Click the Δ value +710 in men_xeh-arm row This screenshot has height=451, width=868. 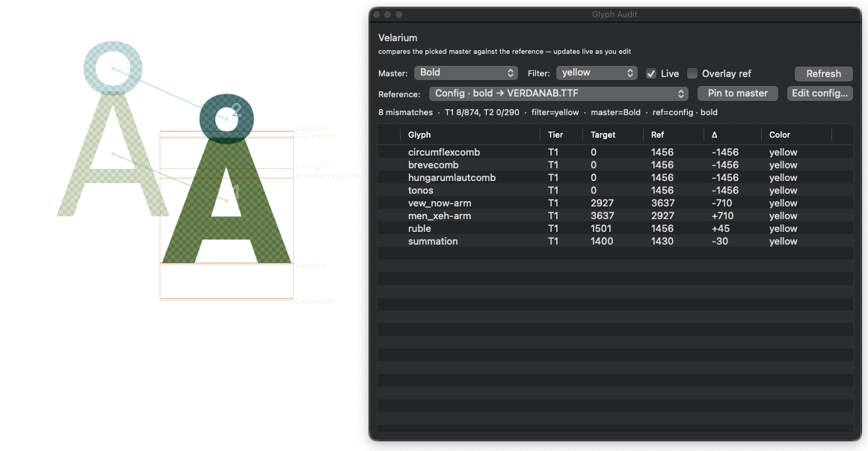[722, 215]
